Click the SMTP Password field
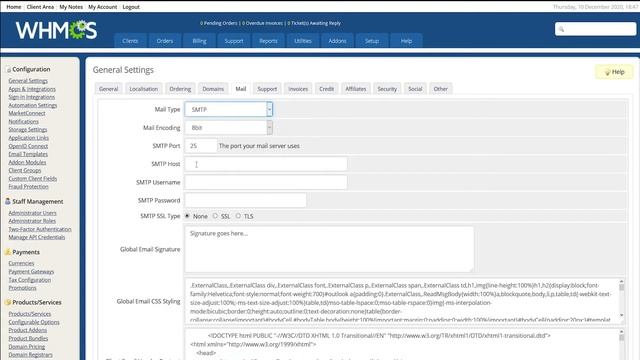The image size is (640, 360). pos(246,200)
